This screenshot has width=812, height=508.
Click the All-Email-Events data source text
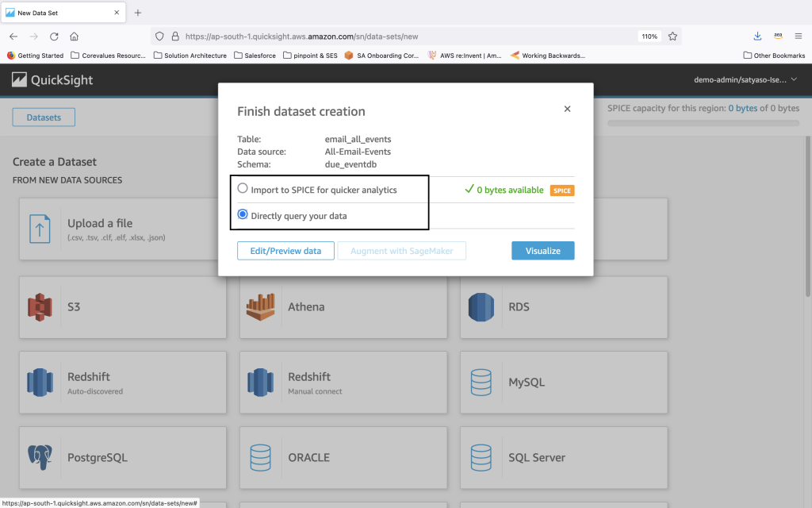pyautogui.click(x=358, y=152)
